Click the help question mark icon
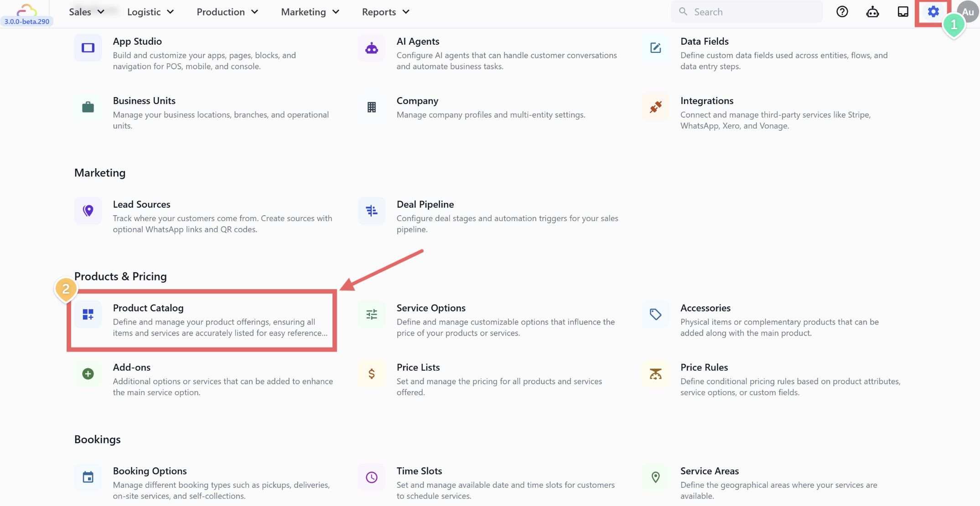 pos(842,12)
